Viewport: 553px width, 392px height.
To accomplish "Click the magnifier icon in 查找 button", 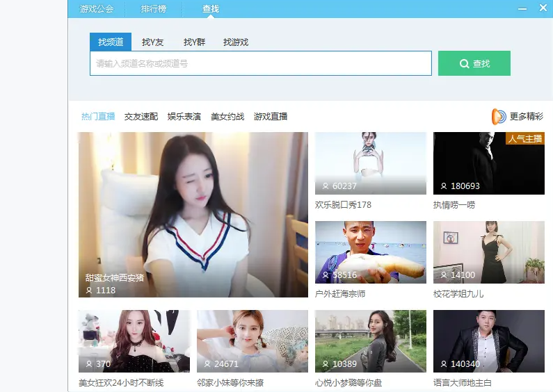I will click(465, 63).
